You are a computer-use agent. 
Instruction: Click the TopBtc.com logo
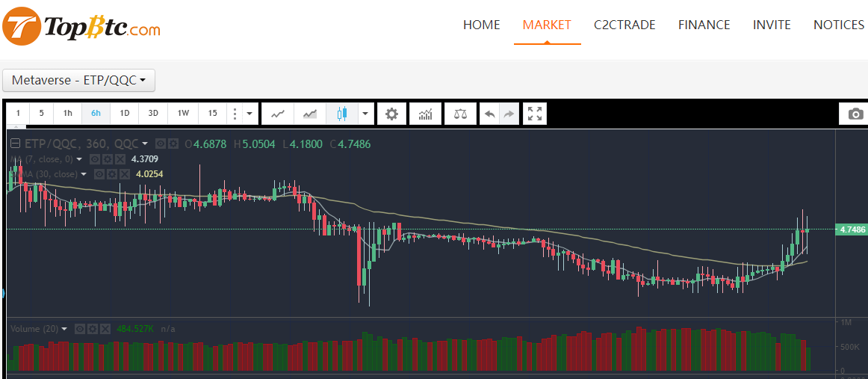coord(81,27)
